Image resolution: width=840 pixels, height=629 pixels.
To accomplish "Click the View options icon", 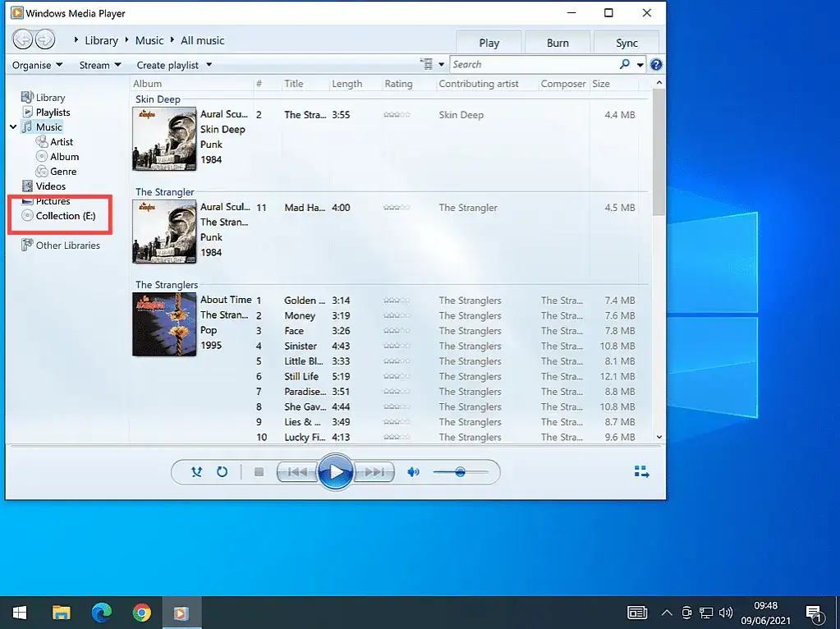I will coord(426,64).
